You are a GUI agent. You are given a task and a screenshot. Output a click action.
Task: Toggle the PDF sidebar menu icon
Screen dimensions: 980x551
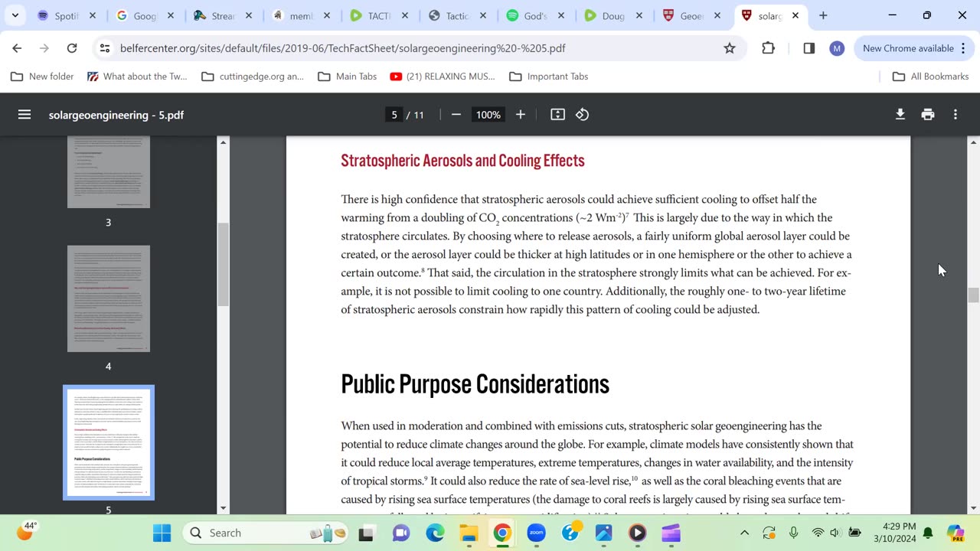tap(24, 115)
